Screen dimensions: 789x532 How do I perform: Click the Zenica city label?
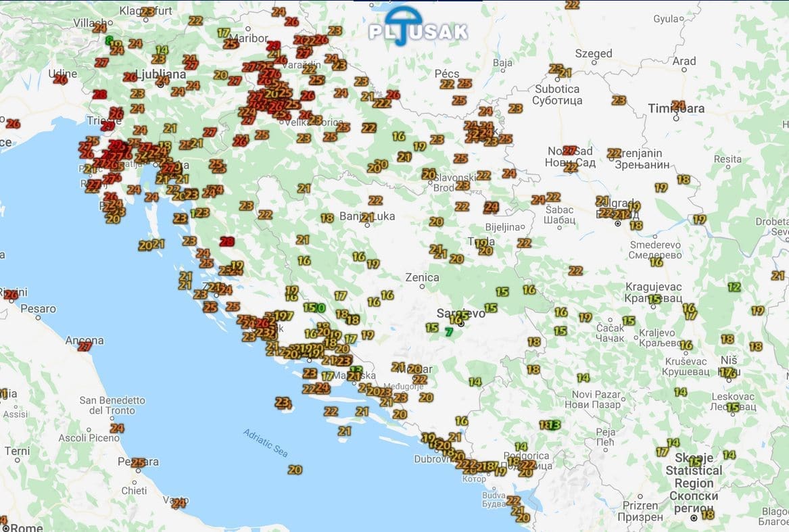(x=422, y=277)
